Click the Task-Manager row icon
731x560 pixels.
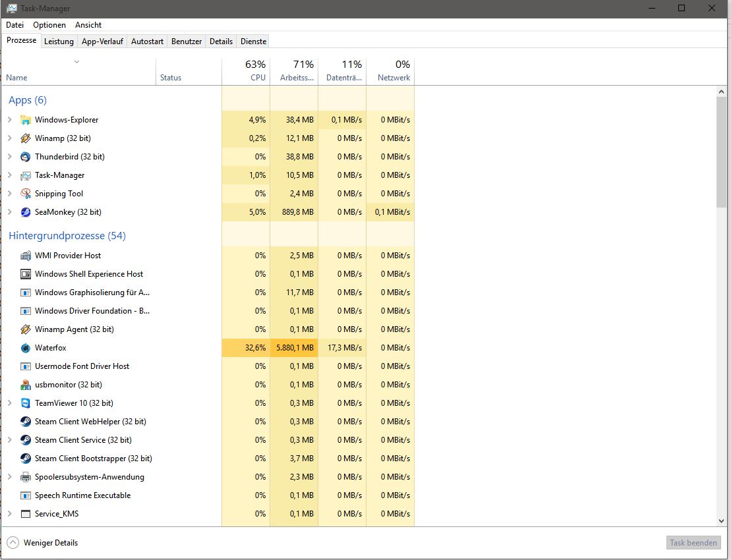tap(26, 176)
